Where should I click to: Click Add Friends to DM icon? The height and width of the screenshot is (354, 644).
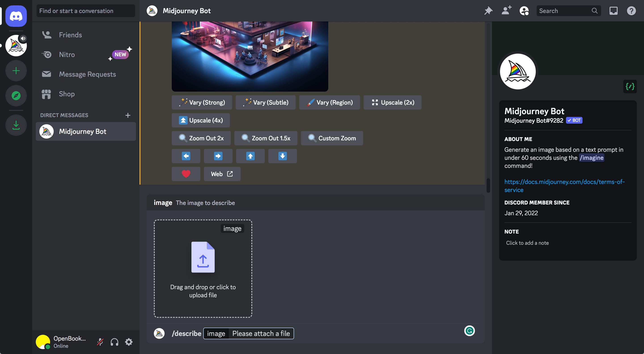506,11
